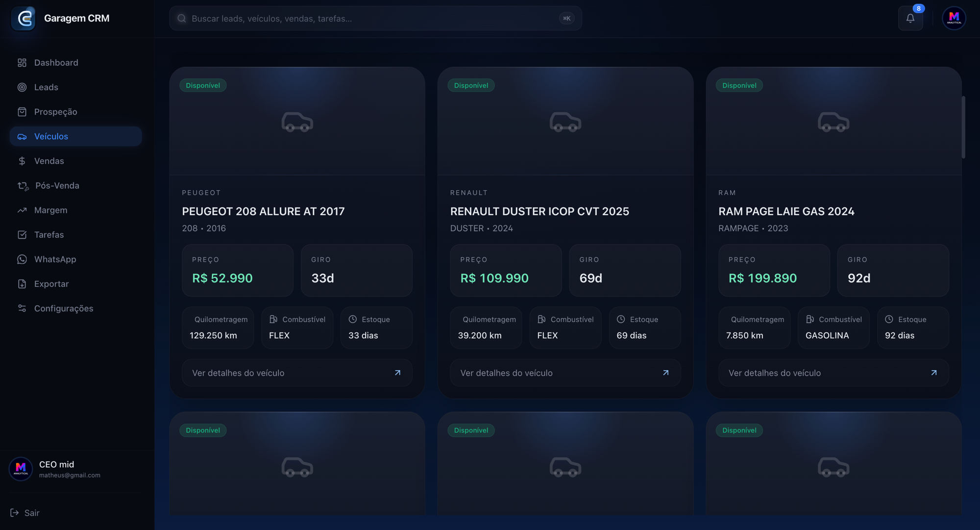Open Peugeot 208 'Ver detalhes do veículo'
980x530 pixels.
pos(297,373)
